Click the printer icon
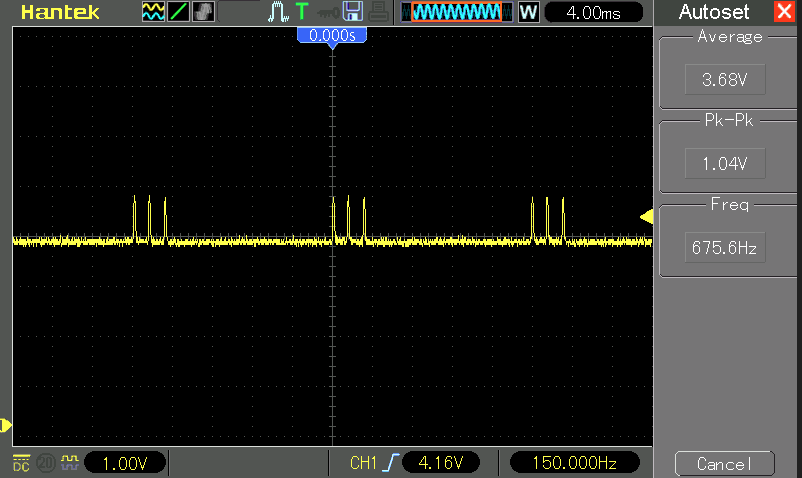 (x=378, y=12)
